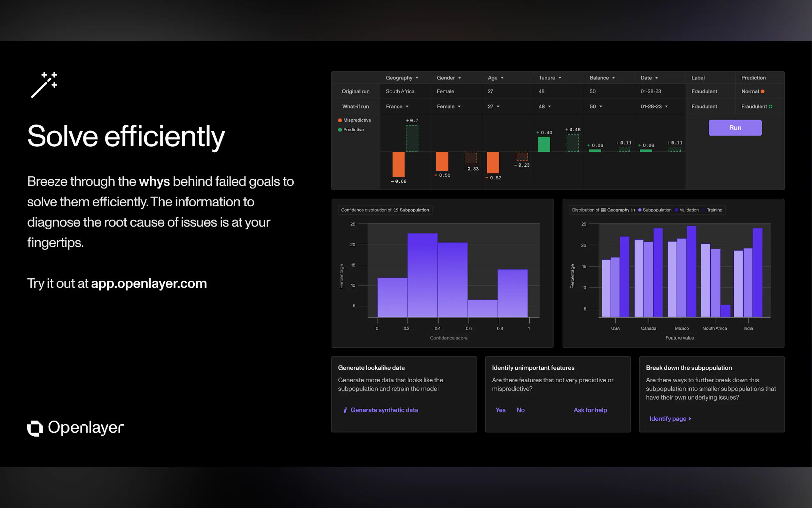Click the Ask for help link
Screen dimensions: 812x508
pos(590,410)
